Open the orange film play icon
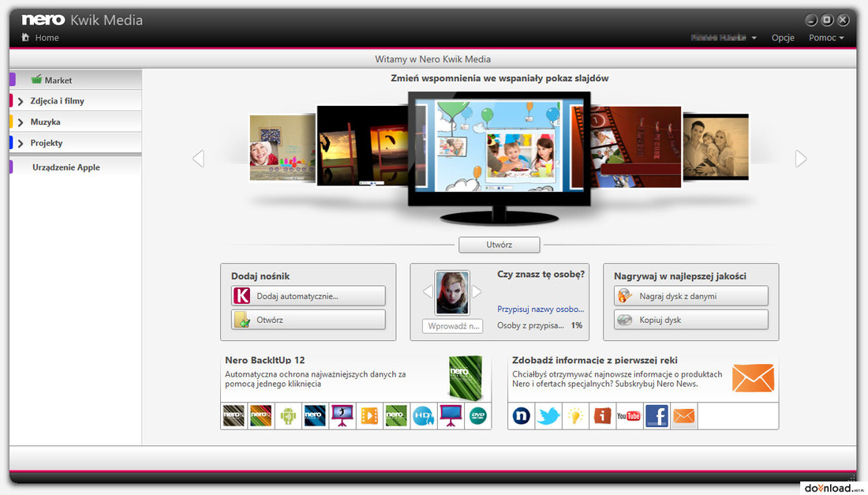 coord(369,415)
